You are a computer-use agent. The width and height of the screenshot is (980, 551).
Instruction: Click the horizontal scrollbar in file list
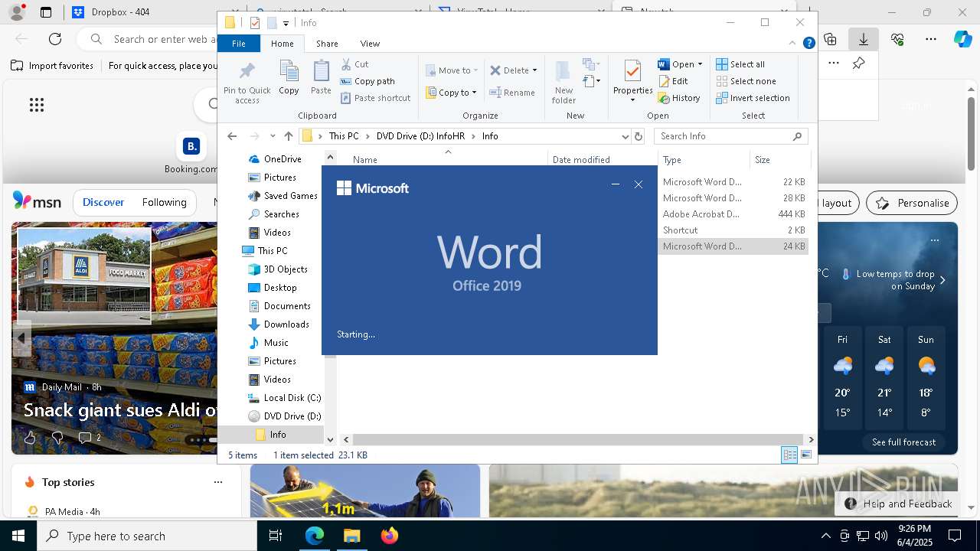pyautogui.click(x=578, y=439)
